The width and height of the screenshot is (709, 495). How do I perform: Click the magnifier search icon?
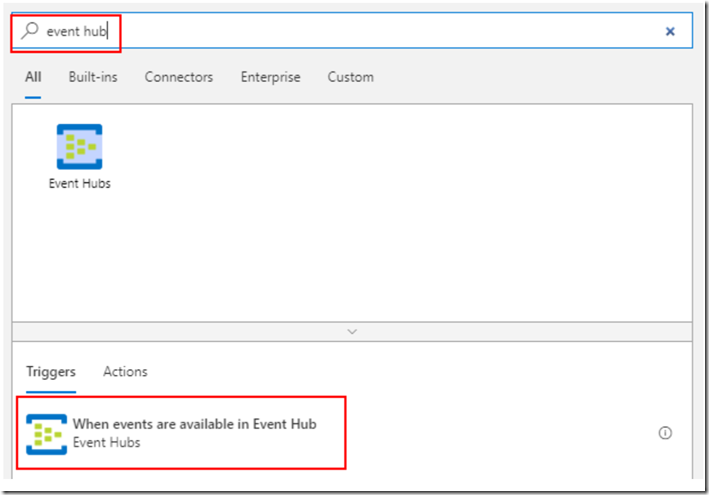click(x=30, y=31)
